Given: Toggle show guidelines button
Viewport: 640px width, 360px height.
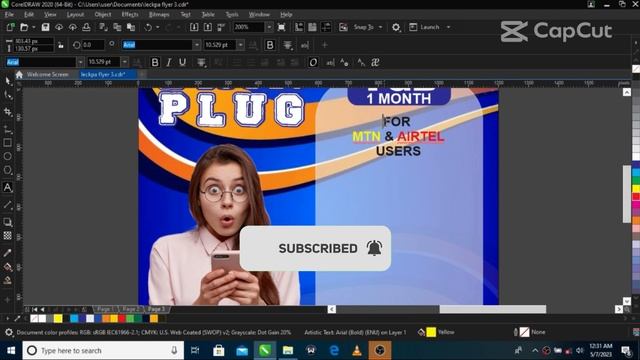Looking at the screenshot, I should point(326,27).
